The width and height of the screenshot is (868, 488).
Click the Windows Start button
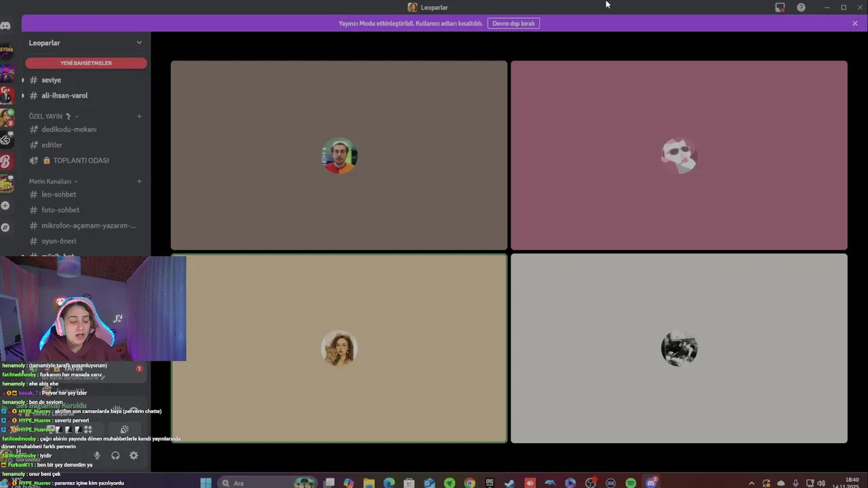(206, 483)
